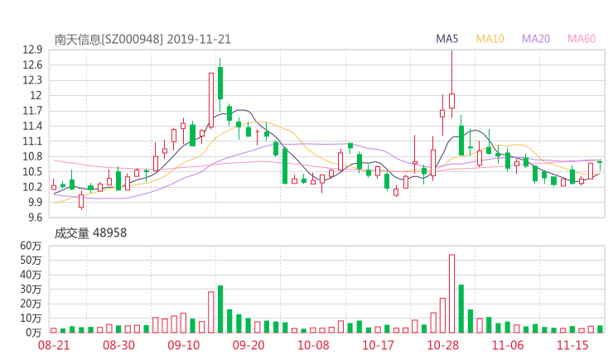This screenshot has width=613, height=364.
Task: Click the stock title 南天信息[SZ000948] 2019-11-21
Action: (x=142, y=40)
